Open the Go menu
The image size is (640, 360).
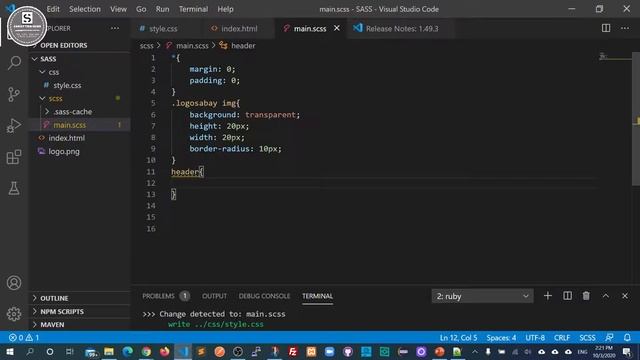pyautogui.click(x=141, y=9)
